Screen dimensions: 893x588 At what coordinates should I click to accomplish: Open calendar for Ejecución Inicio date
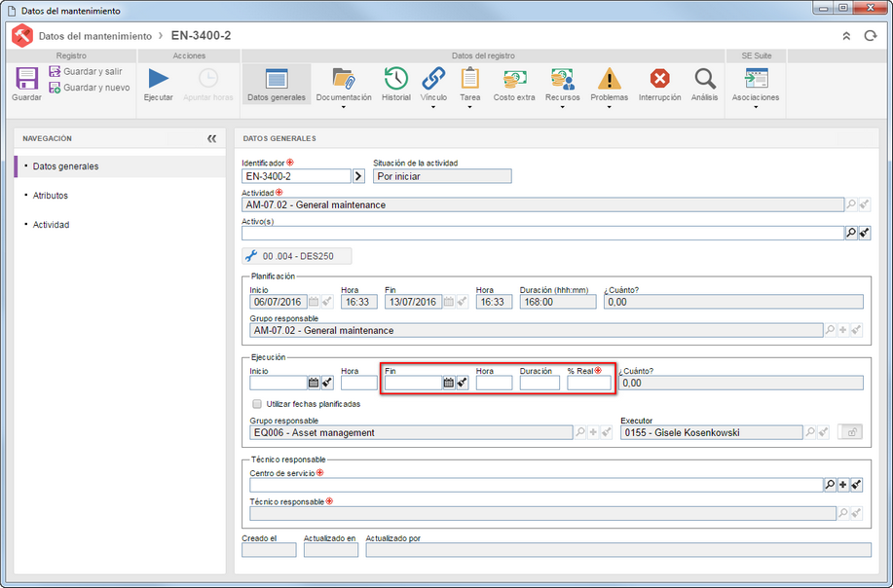[x=314, y=384]
